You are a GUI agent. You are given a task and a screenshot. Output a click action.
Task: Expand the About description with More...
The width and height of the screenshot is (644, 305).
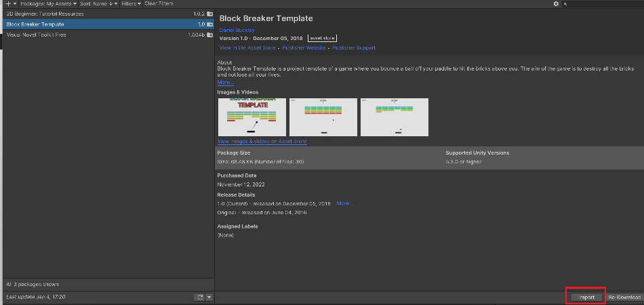(x=226, y=83)
